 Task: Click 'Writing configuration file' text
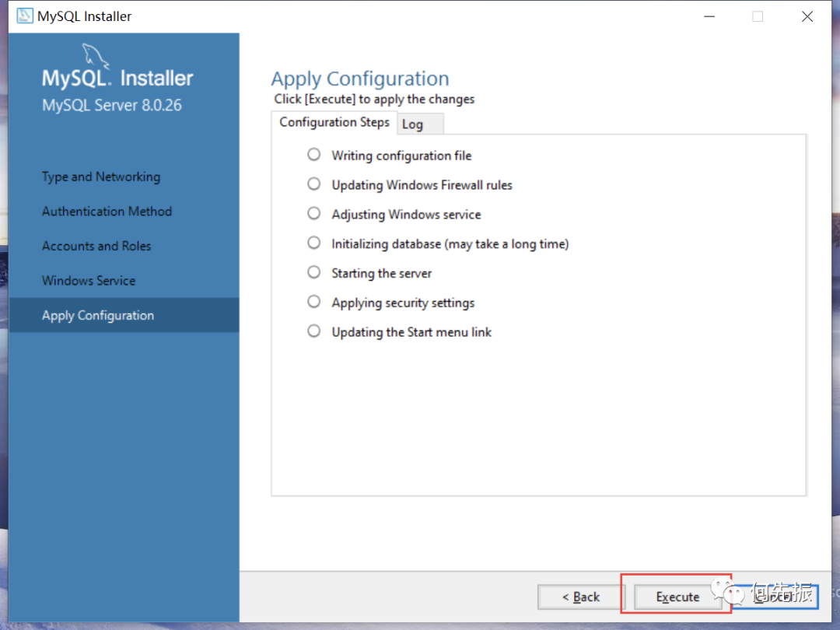(402, 156)
